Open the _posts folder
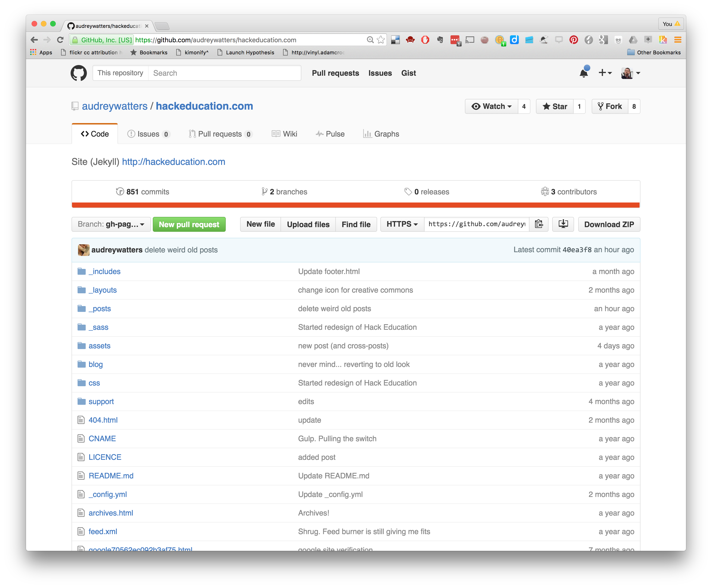This screenshot has width=712, height=588. point(100,309)
